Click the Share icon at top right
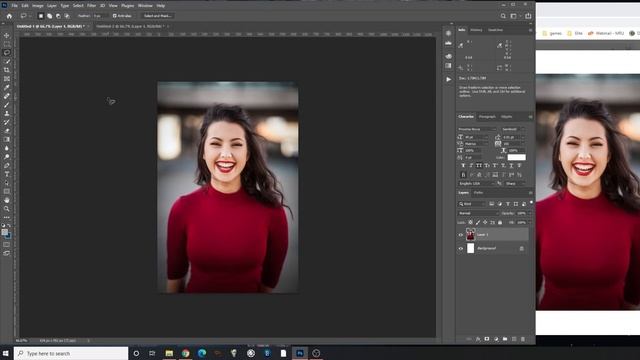The height and width of the screenshot is (360, 640). click(528, 16)
